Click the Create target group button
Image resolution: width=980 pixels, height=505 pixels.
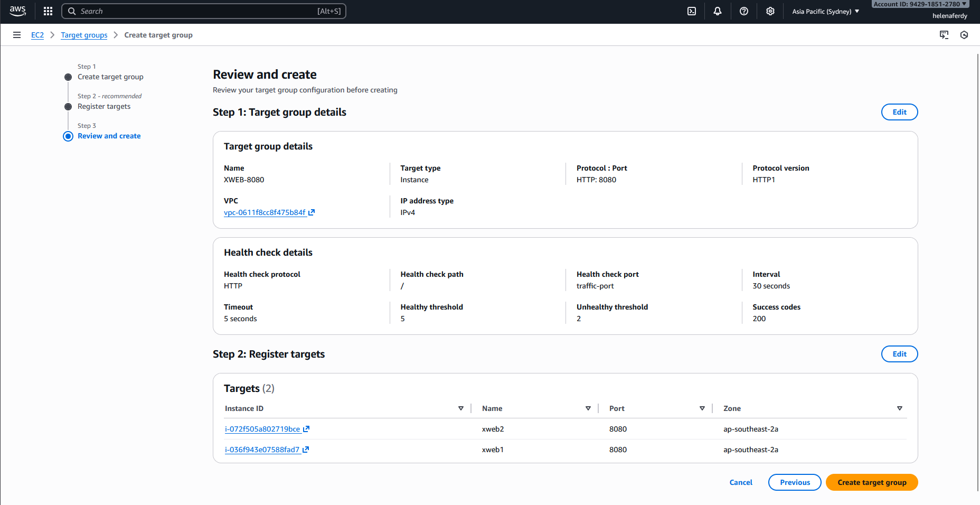872,482
